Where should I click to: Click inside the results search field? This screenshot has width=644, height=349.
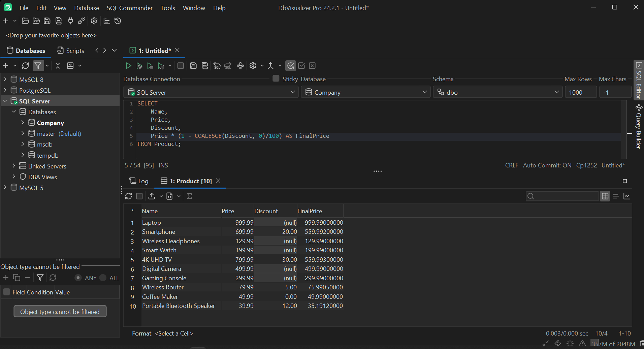pos(562,196)
